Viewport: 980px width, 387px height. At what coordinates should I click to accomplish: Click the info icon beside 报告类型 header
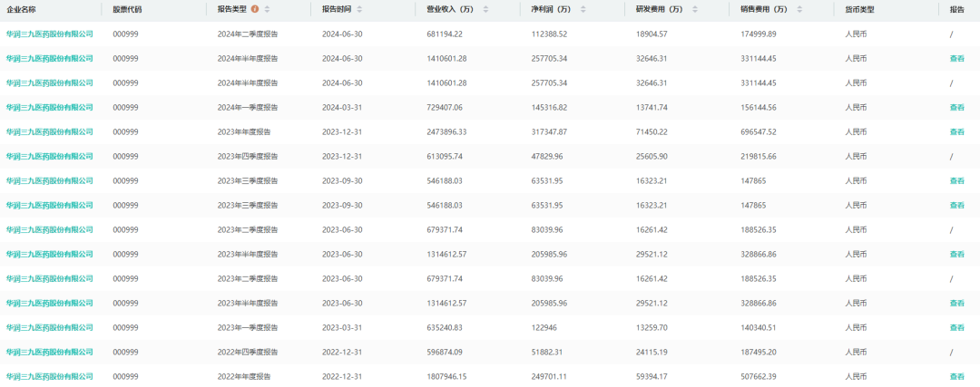[254, 9]
